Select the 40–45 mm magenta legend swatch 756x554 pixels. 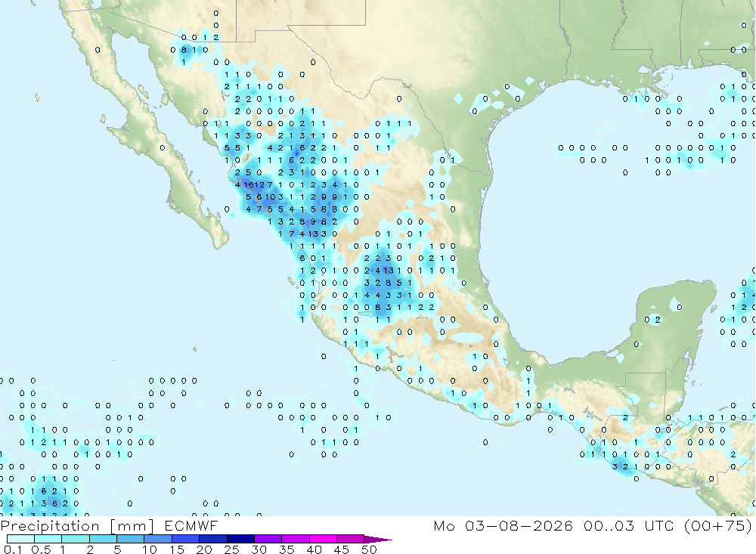click(x=323, y=539)
